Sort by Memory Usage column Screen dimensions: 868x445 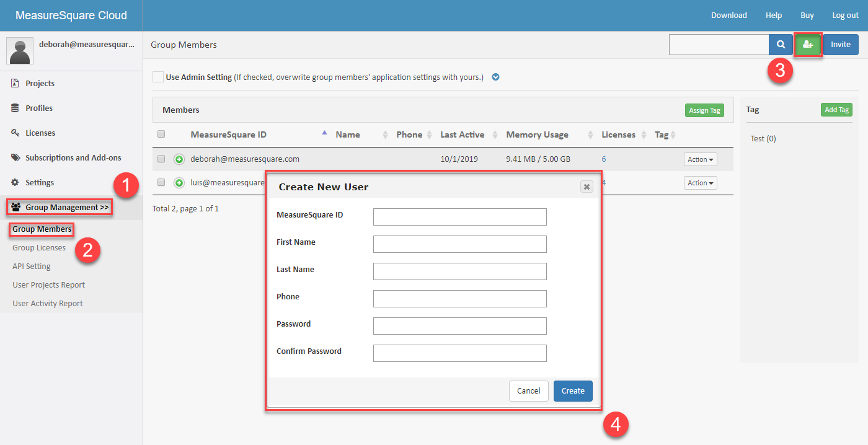point(537,134)
